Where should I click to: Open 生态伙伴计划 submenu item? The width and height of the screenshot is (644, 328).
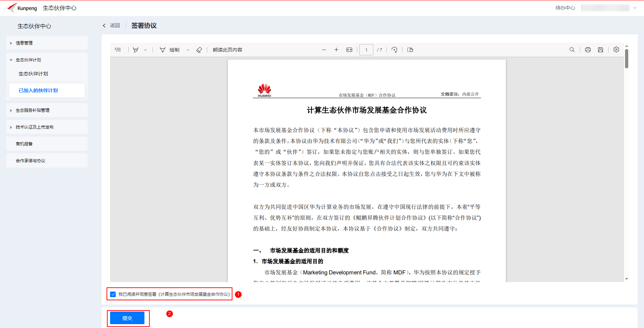pyautogui.click(x=33, y=74)
